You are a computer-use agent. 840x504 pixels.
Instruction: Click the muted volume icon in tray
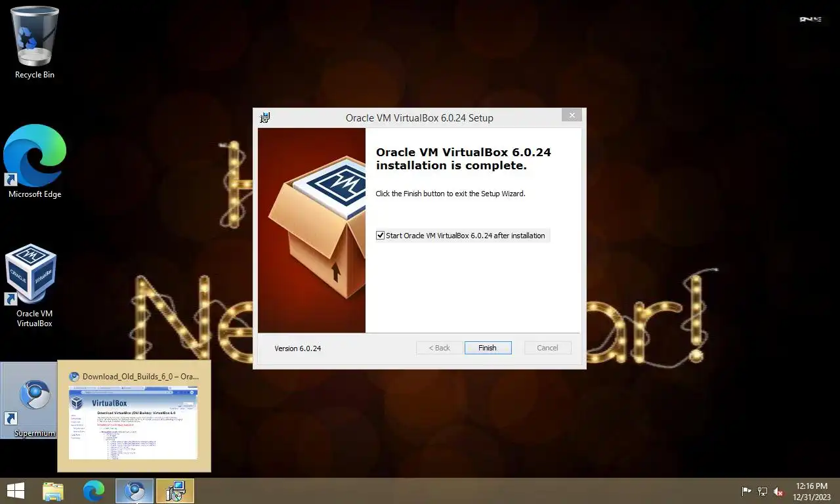(779, 492)
